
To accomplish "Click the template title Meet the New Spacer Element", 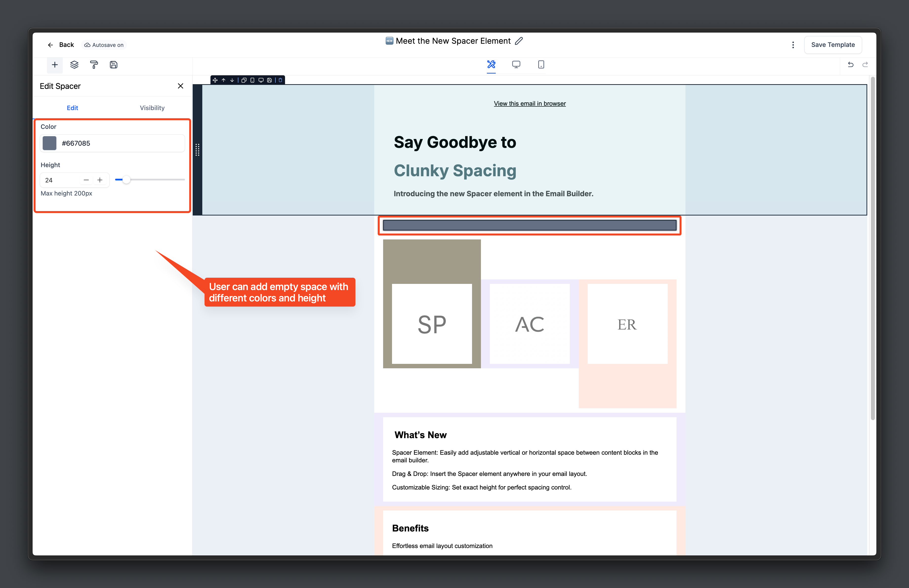I will coord(453,41).
